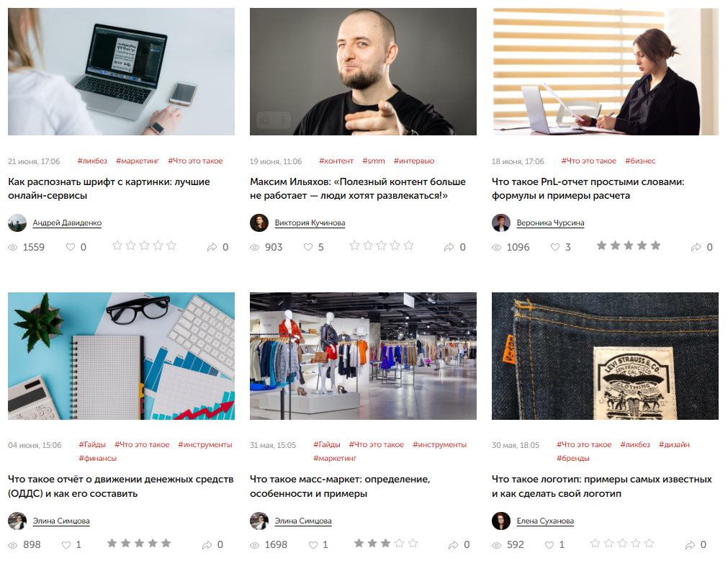Open Андрей Давиденко author avatar
Viewport: 728px width, 566px height.
pos(17,223)
